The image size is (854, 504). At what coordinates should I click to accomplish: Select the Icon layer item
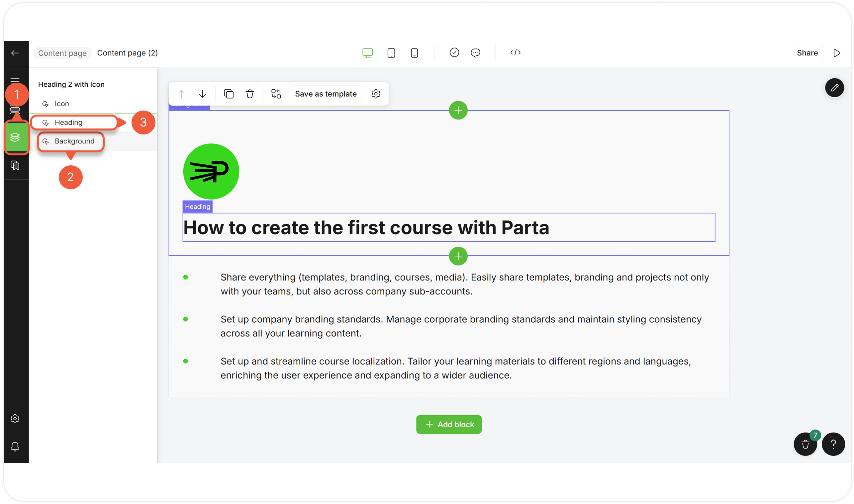pyautogui.click(x=62, y=104)
